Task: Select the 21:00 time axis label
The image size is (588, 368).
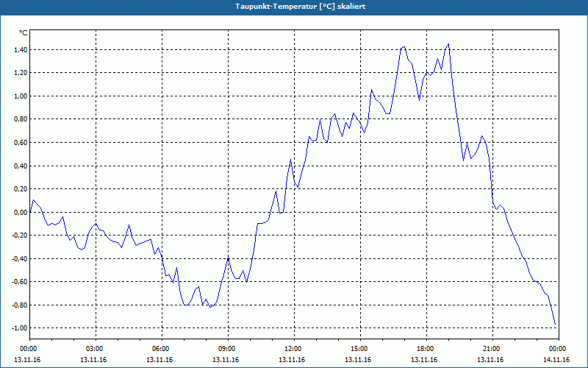Action: (492, 349)
